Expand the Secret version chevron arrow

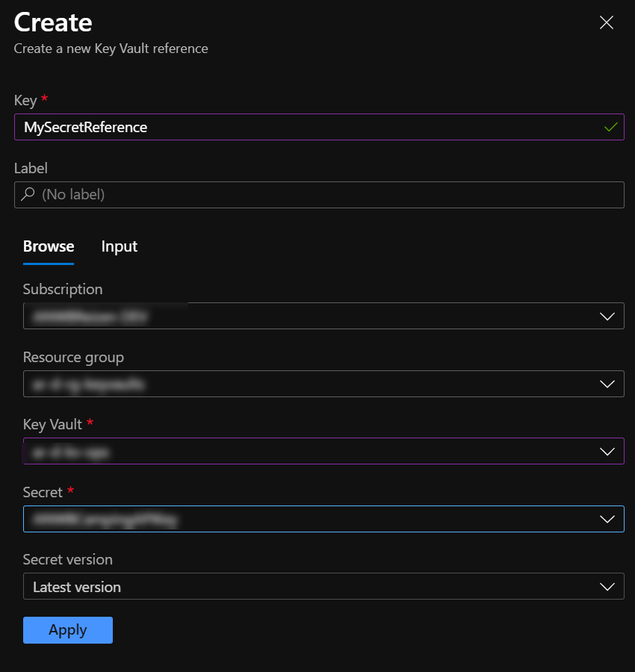607,587
